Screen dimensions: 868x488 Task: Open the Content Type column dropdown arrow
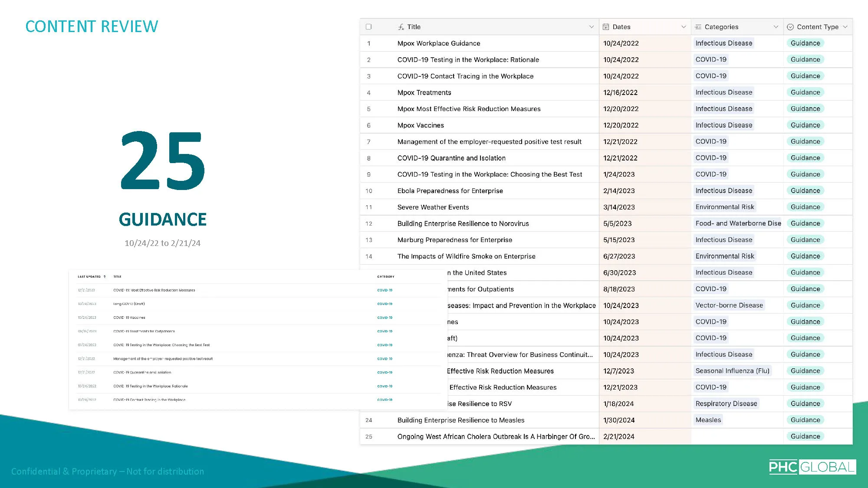pyautogui.click(x=845, y=27)
